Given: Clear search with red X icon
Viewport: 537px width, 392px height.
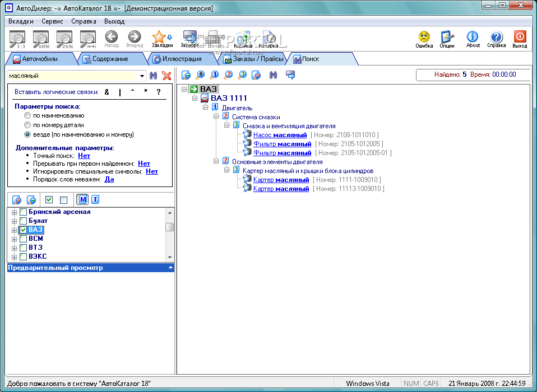Looking at the screenshot, I should pyautogui.click(x=167, y=76).
